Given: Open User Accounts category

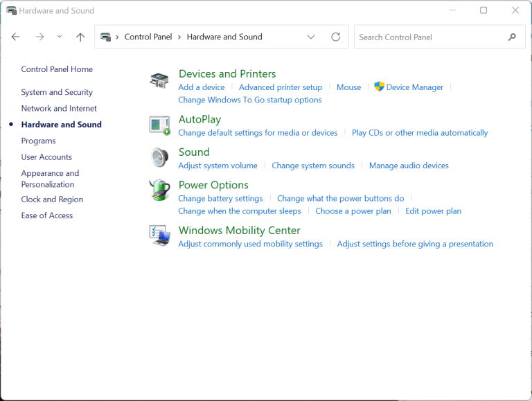Looking at the screenshot, I should (46, 157).
